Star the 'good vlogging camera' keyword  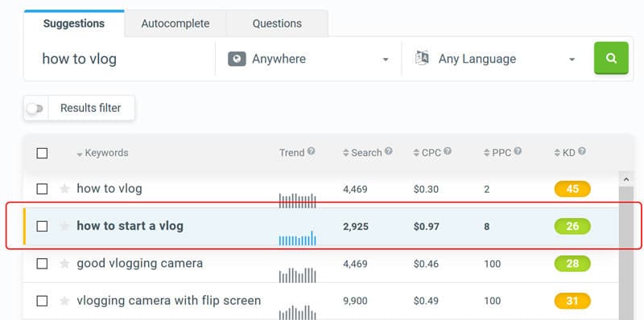click(x=64, y=264)
